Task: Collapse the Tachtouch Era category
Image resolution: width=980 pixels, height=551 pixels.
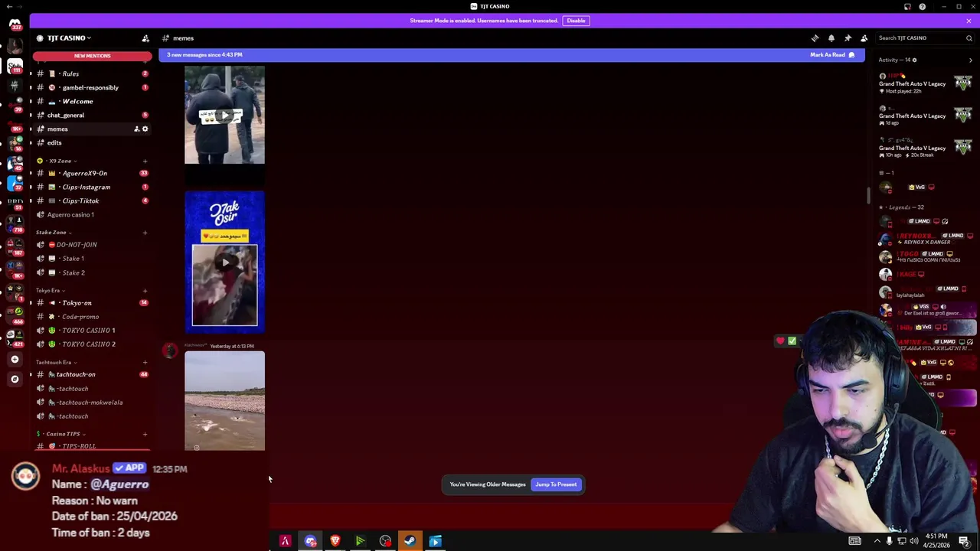Action: [55, 362]
